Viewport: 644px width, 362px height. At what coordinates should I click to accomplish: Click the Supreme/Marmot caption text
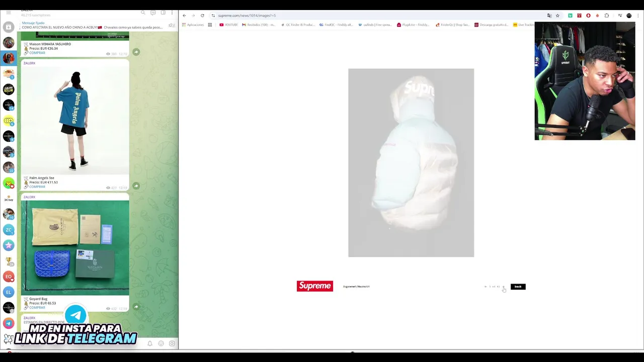tap(356, 287)
